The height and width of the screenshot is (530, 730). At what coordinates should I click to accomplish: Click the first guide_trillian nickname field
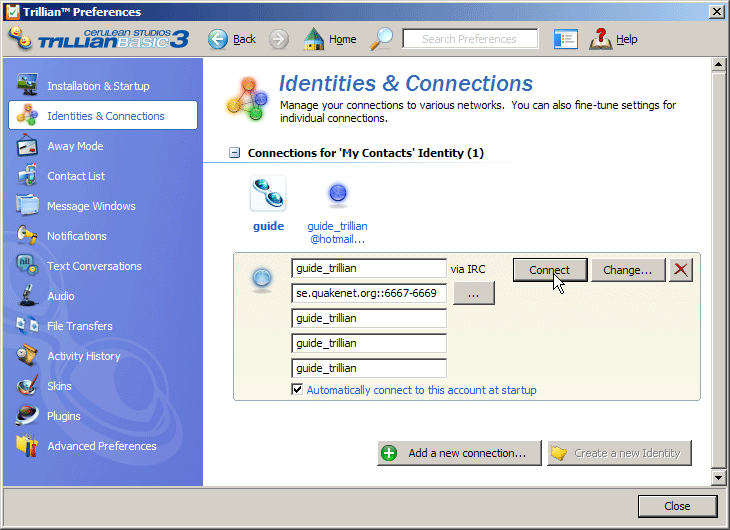click(369, 268)
